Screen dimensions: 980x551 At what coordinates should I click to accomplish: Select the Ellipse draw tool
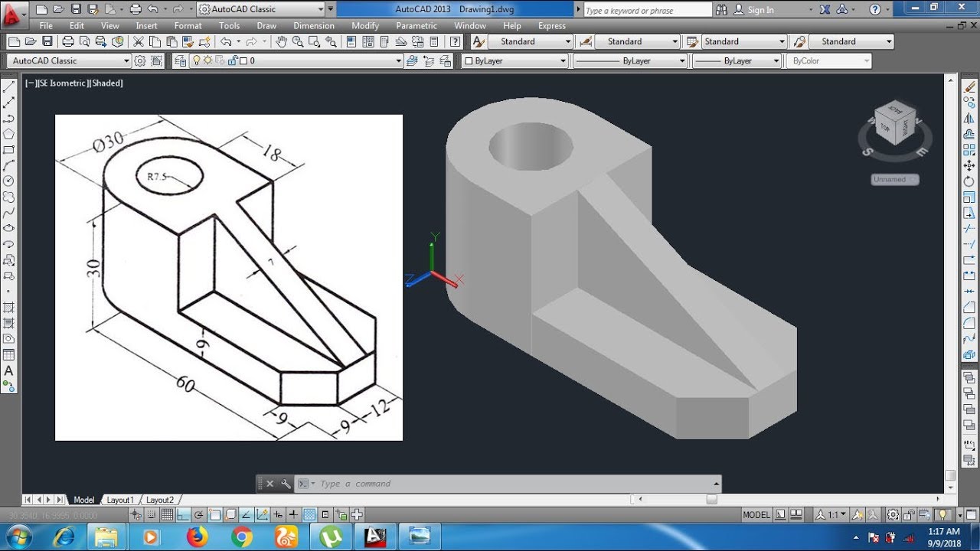pos(9,228)
